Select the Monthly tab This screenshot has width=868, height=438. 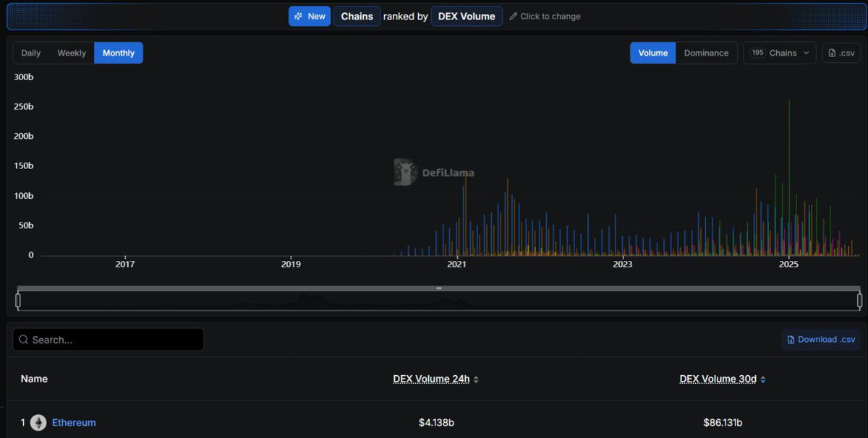(x=119, y=53)
